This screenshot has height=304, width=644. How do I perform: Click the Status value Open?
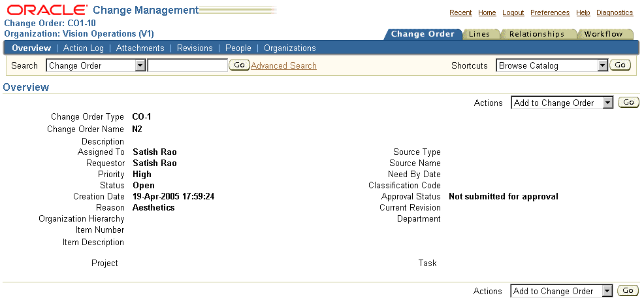coord(143,186)
